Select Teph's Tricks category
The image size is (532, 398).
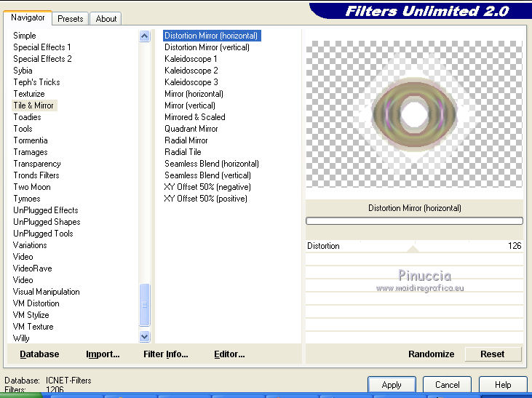point(36,82)
